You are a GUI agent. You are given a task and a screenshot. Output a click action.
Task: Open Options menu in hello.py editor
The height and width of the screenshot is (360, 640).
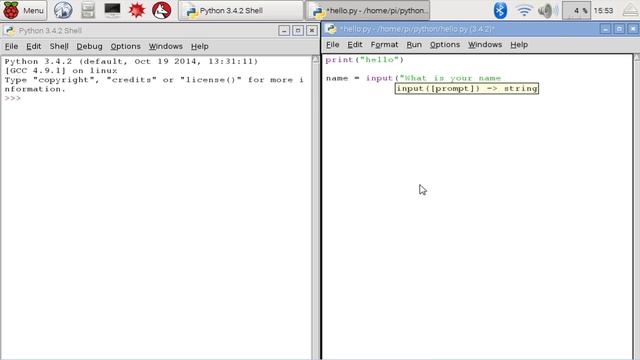(444, 44)
